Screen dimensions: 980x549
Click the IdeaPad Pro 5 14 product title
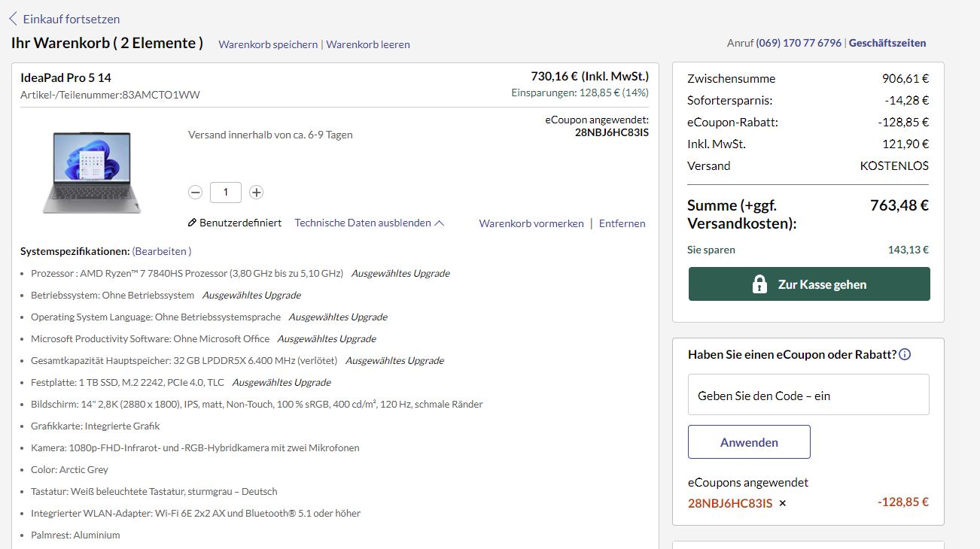[x=65, y=77]
